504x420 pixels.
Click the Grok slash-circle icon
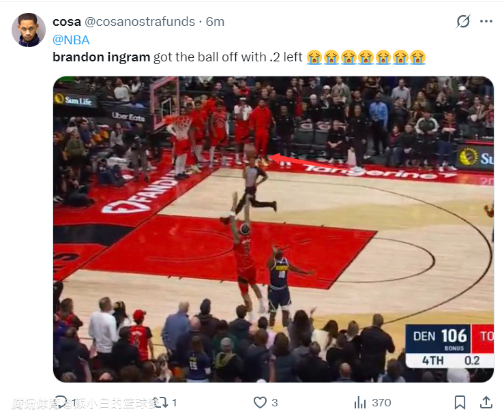click(463, 22)
